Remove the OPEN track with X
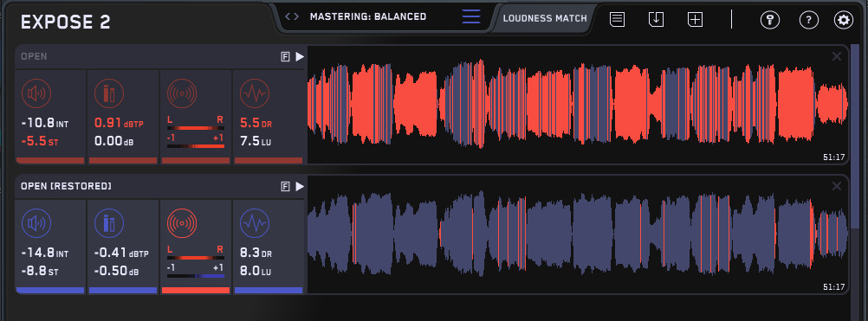 837,56
